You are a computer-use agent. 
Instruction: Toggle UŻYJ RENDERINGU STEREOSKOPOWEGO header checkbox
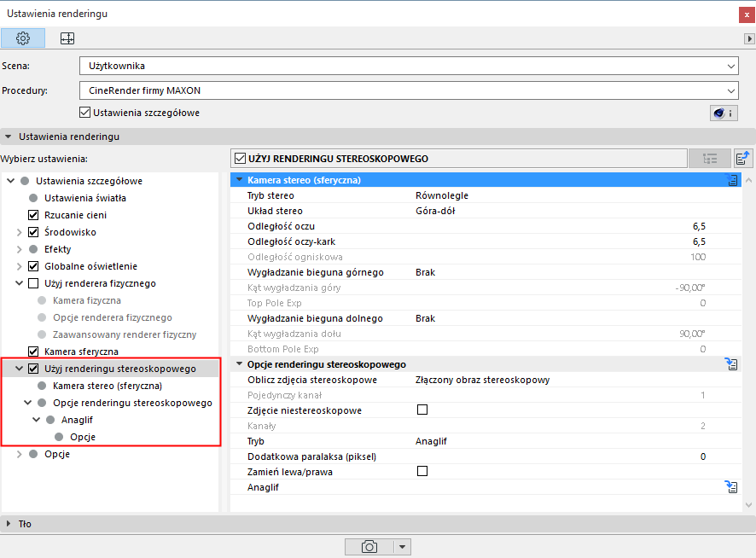(240, 158)
